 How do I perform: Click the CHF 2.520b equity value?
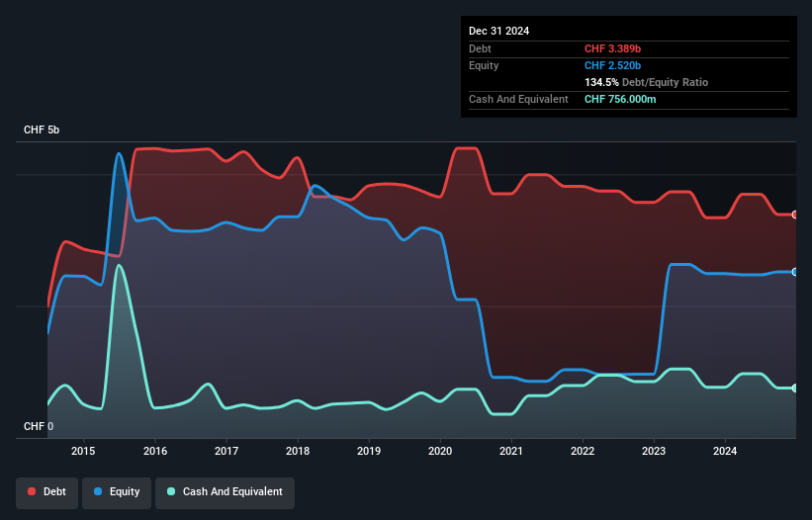point(612,65)
